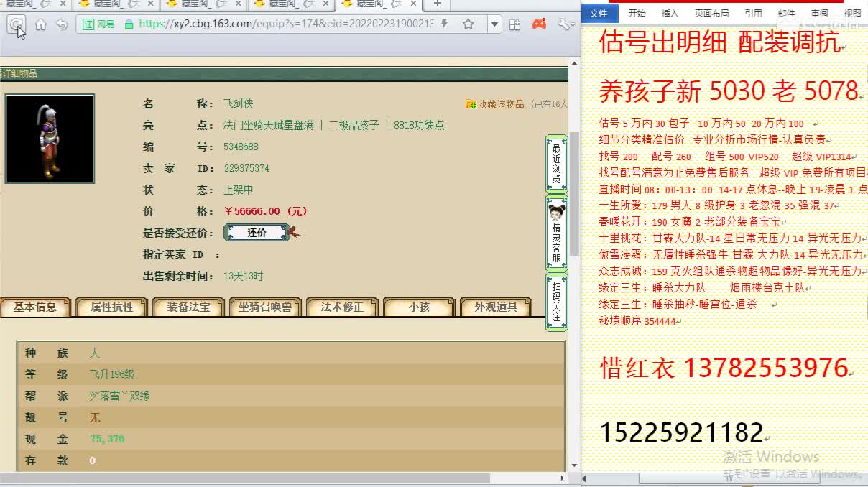This screenshot has width=868, height=487.
Task: Click the customer service avatar icon
Action: coord(556,212)
